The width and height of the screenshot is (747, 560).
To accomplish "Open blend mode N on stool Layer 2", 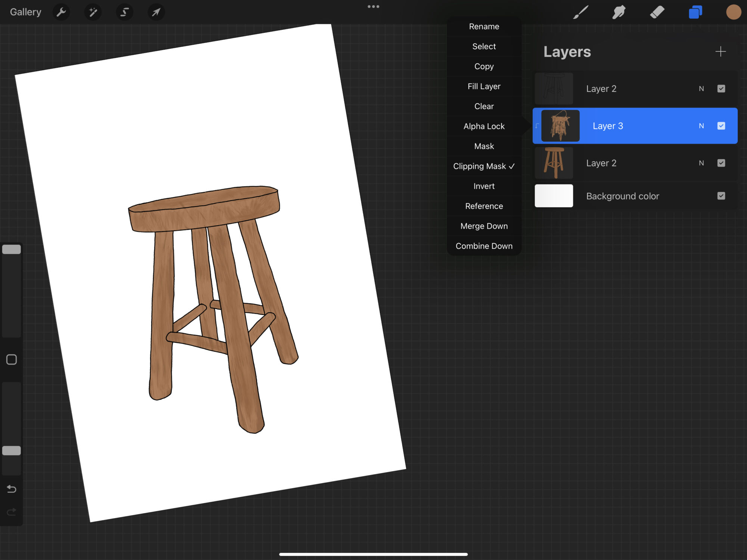I will (x=701, y=163).
